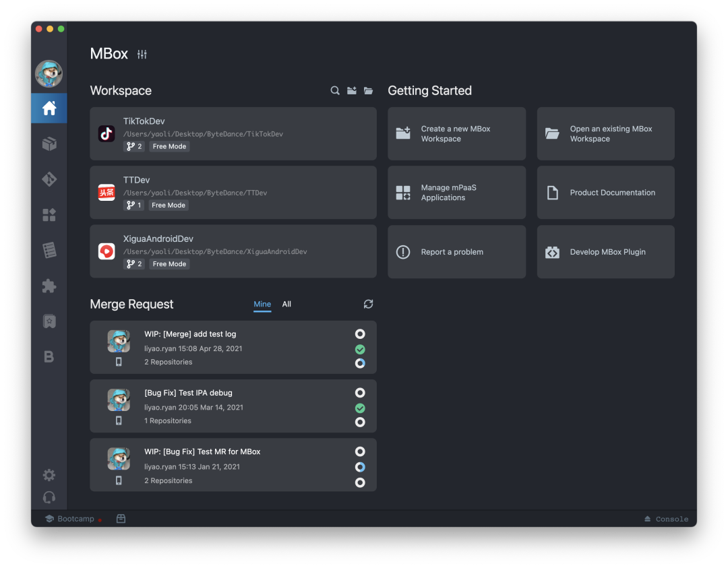Click Create a new MBox Workspace
This screenshot has width=728, height=568.
[456, 133]
